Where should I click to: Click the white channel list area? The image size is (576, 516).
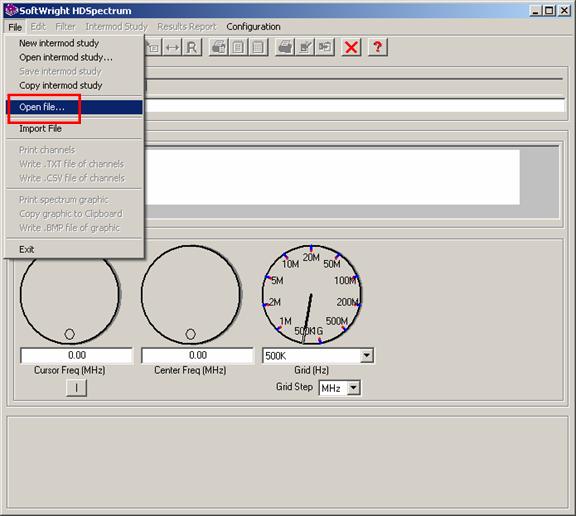pos(332,177)
